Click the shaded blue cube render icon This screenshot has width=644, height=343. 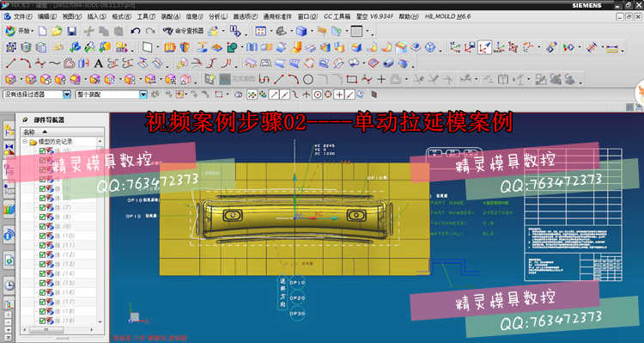(302, 31)
